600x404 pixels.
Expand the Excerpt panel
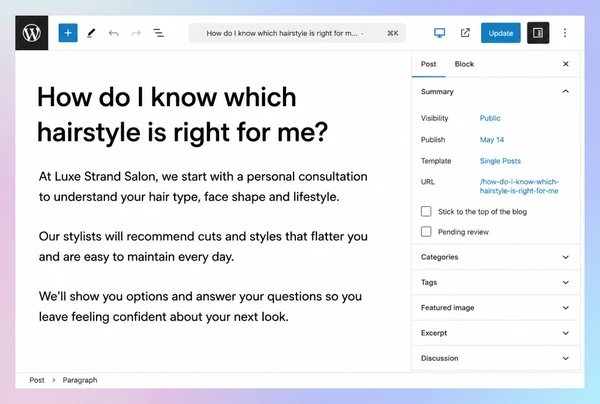click(496, 333)
